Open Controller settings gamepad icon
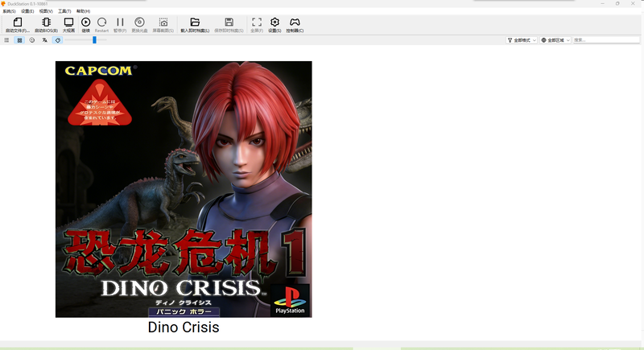Image resolution: width=644 pixels, height=350 pixels. click(x=295, y=23)
